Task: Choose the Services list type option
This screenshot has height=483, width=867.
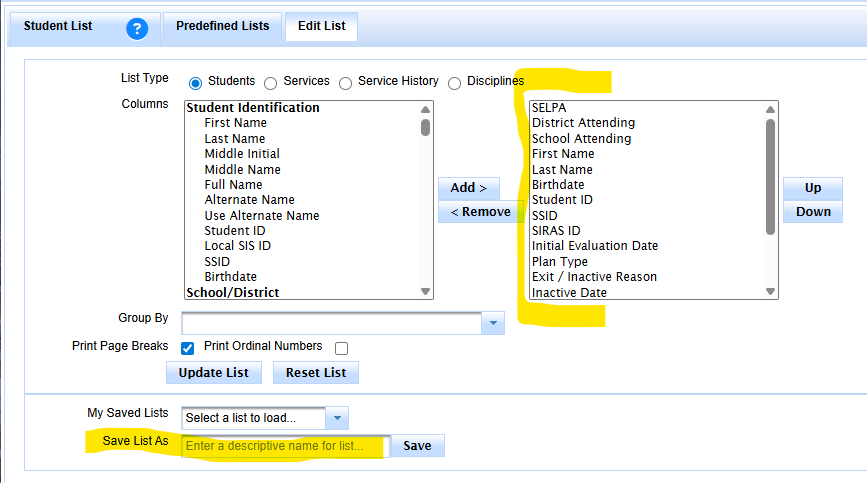Action: [x=270, y=83]
